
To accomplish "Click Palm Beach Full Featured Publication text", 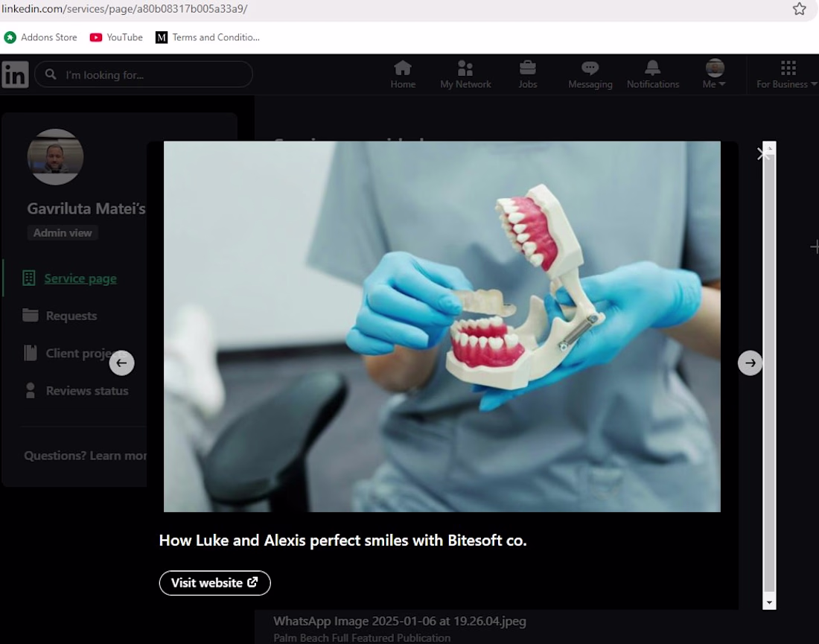I will tap(362, 638).
